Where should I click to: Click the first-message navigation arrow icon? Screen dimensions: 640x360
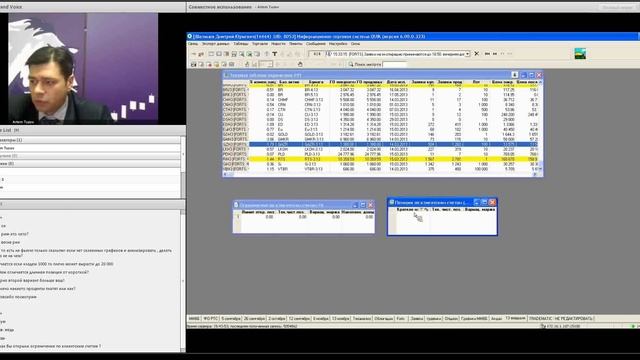(x=487, y=54)
